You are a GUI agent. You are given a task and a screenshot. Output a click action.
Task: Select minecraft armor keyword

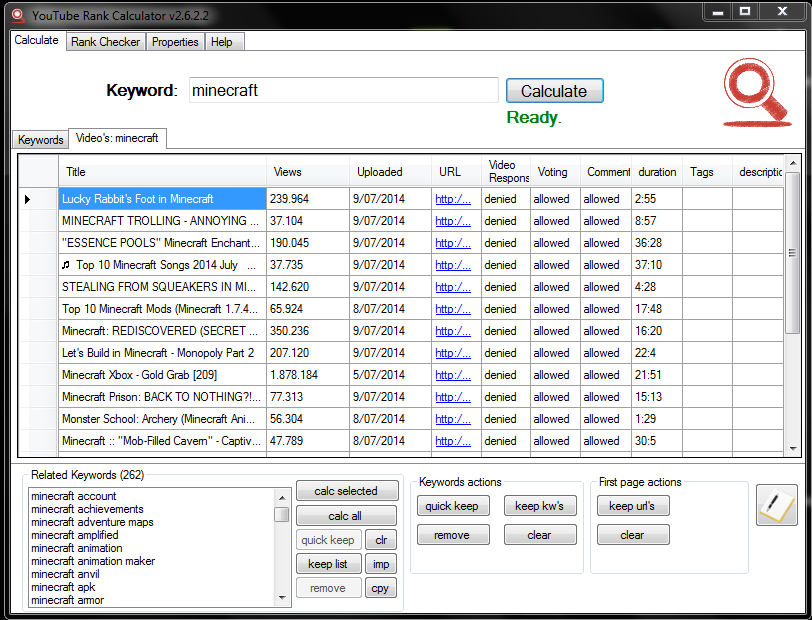click(67, 600)
